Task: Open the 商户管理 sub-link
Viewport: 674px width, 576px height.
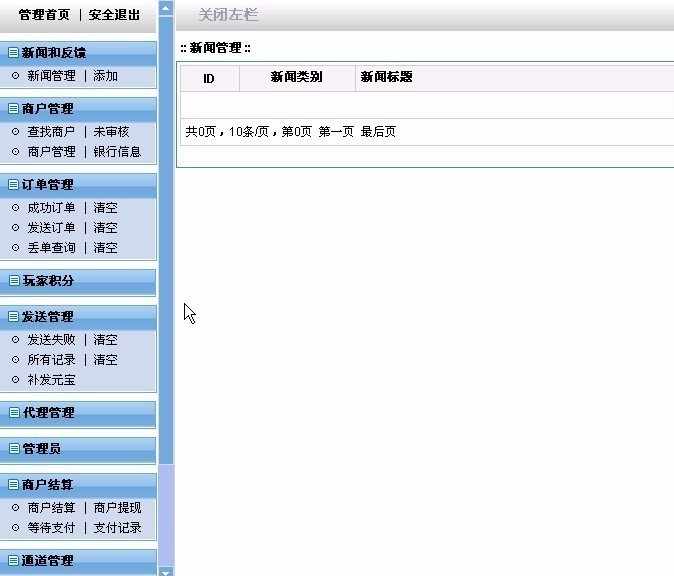Action: point(51,152)
